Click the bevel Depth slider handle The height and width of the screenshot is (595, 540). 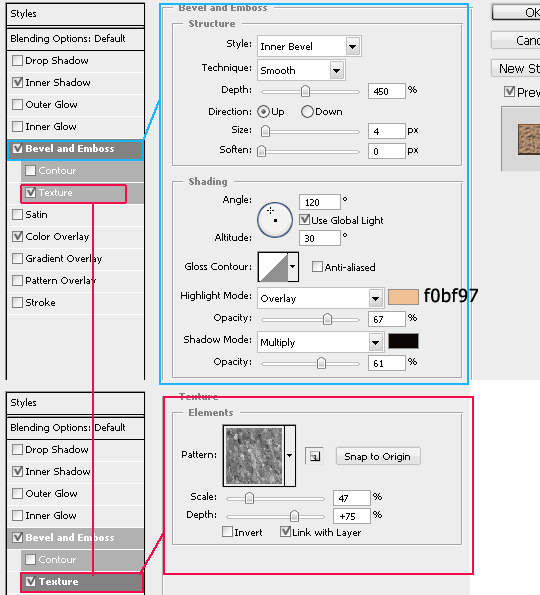305,91
